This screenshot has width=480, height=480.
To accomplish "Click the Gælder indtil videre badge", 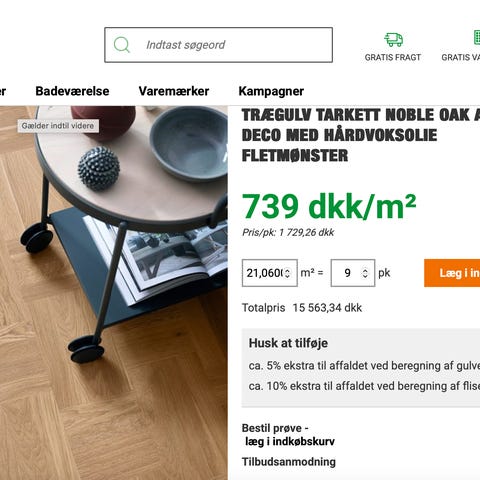I will pyautogui.click(x=58, y=126).
